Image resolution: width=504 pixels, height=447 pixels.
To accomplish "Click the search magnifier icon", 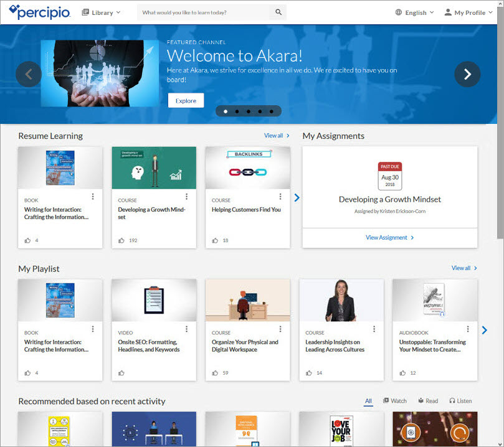I will [x=278, y=12].
